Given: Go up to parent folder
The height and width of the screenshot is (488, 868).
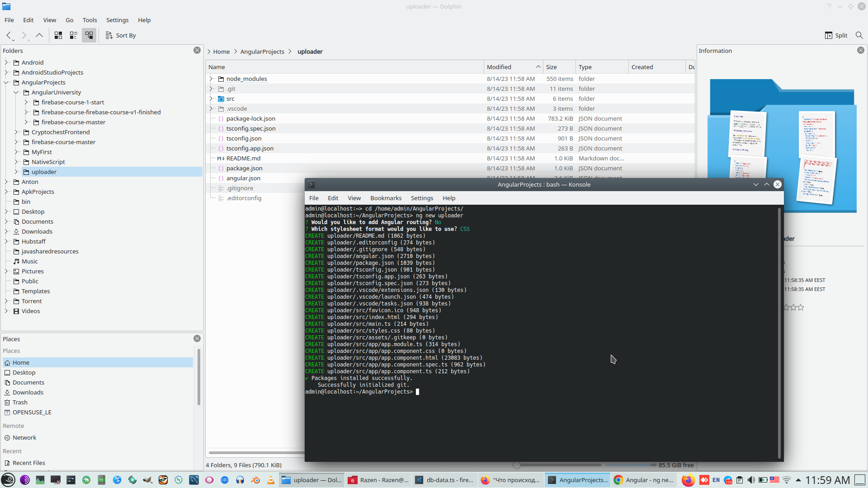Looking at the screenshot, I should coord(39,35).
